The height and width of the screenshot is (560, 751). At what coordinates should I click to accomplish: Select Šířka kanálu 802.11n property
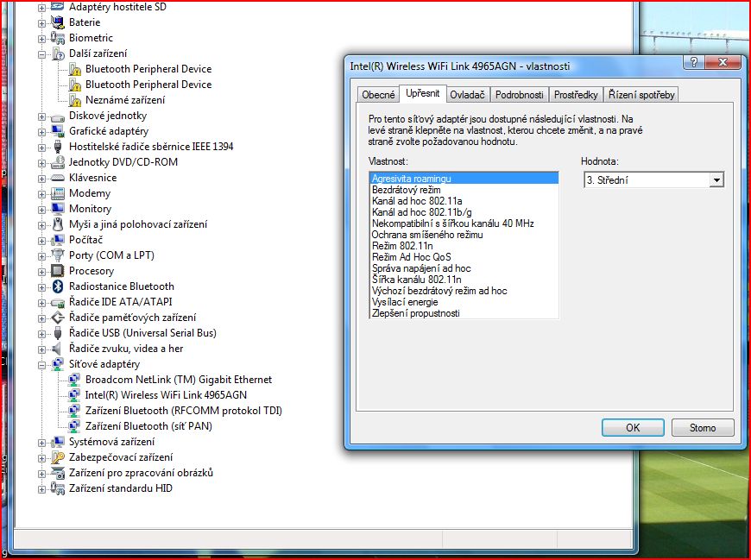coord(464,280)
